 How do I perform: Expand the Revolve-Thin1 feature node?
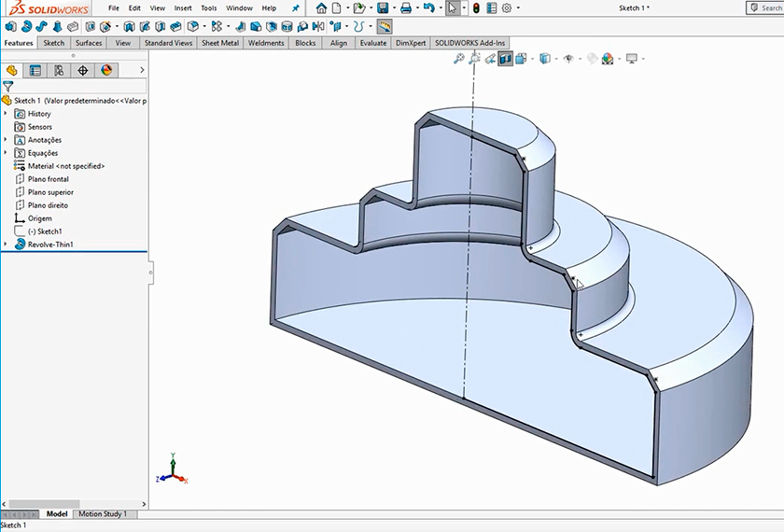[x=6, y=245]
